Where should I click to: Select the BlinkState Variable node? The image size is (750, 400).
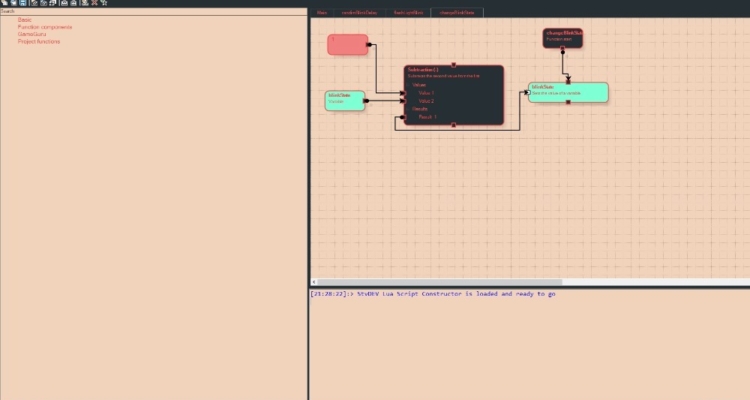(345, 100)
